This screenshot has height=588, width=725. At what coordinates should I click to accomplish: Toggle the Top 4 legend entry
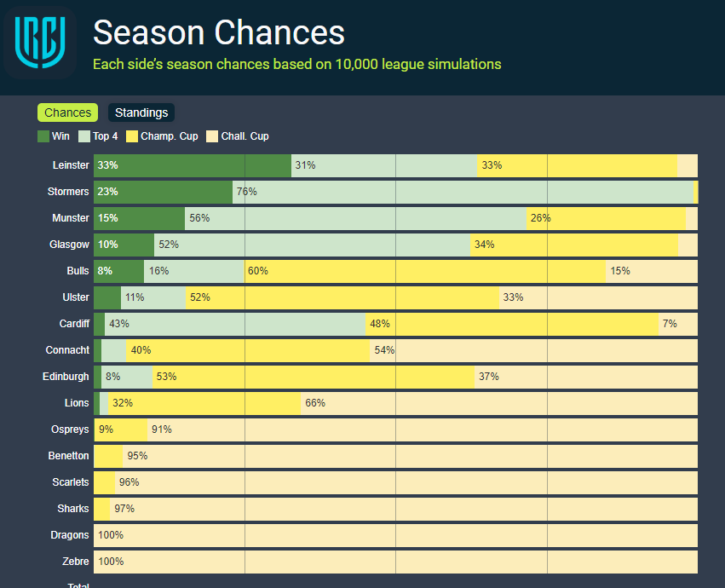(99, 136)
